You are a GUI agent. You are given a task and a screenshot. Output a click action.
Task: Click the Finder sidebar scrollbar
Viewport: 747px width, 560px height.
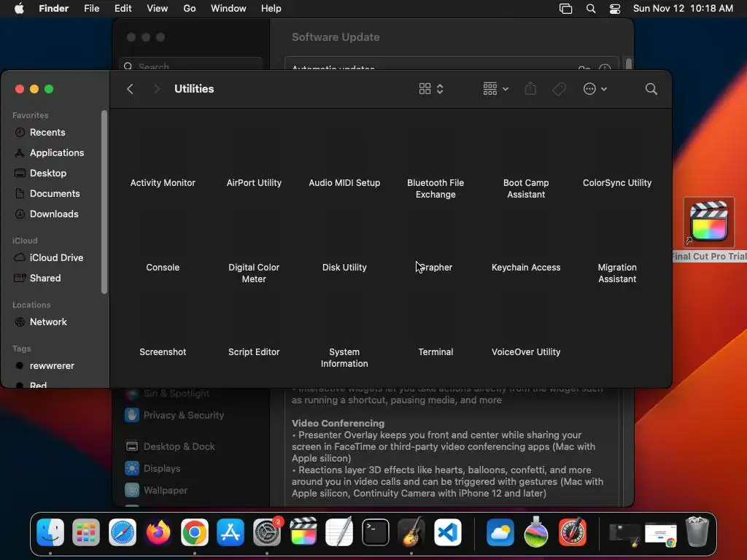(104, 202)
